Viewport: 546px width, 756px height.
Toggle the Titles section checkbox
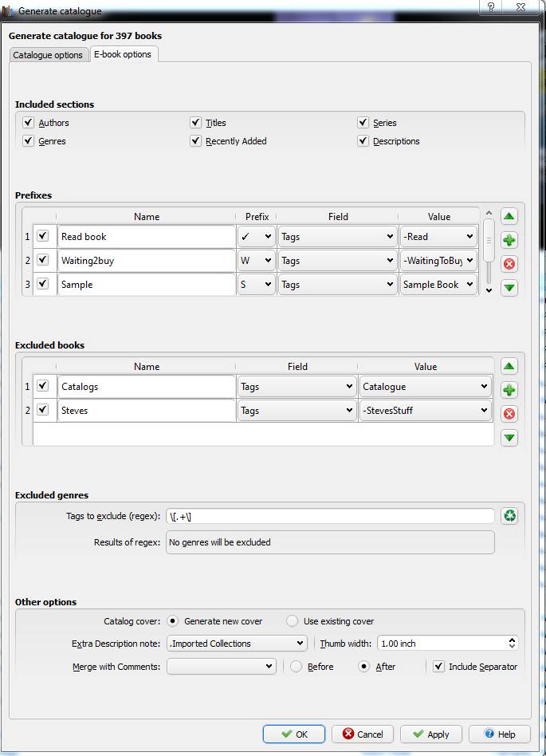(x=195, y=123)
